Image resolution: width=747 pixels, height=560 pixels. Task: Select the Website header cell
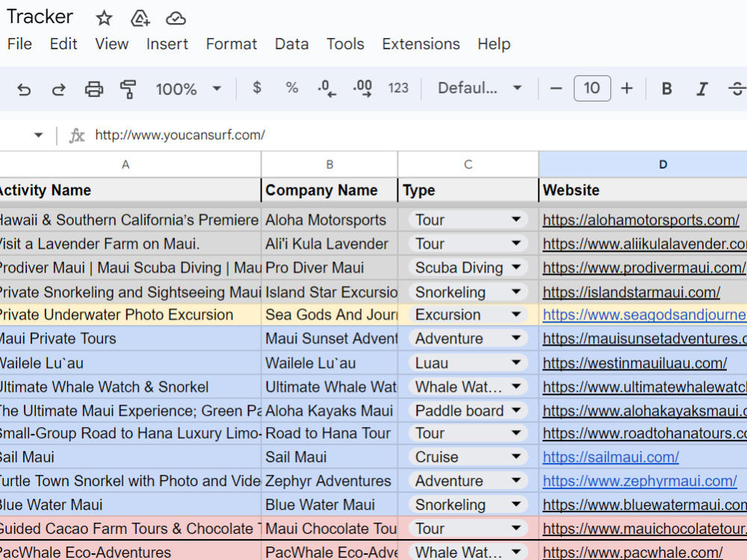tap(643, 190)
